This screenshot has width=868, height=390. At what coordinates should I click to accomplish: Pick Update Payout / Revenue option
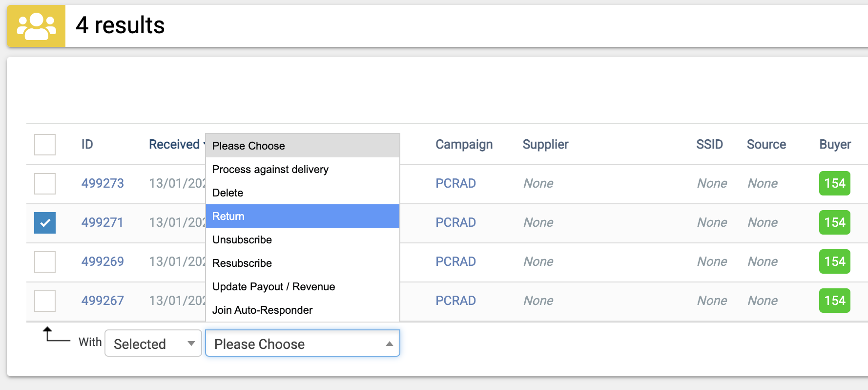click(x=303, y=286)
